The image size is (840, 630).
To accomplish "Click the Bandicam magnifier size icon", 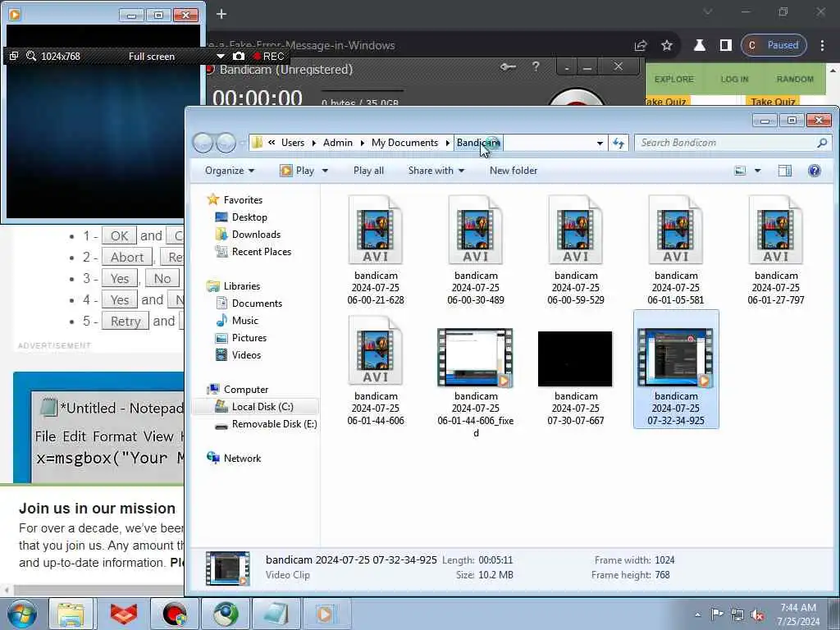I will point(31,57).
